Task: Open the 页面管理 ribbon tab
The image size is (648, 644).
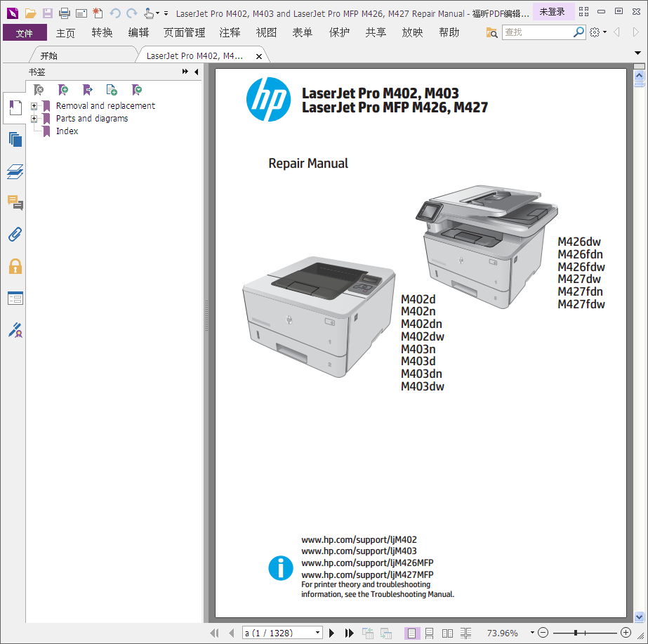Action: [x=184, y=32]
